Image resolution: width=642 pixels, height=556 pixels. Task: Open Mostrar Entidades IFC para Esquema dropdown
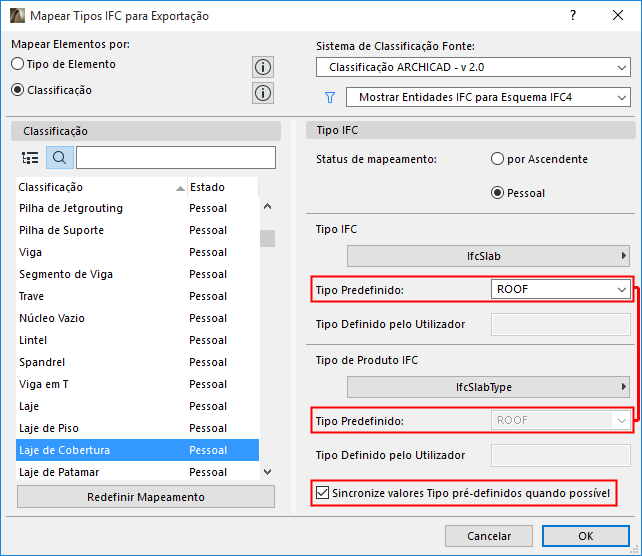pos(488,97)
